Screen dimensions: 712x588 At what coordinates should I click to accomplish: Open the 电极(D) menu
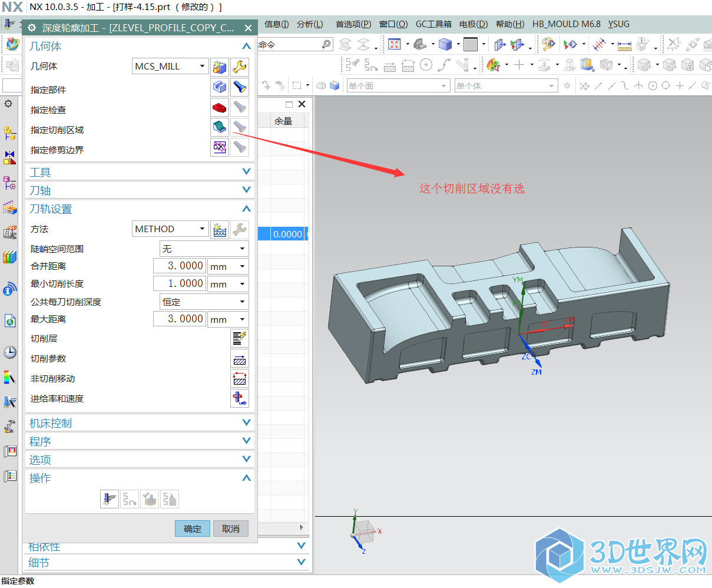(x=473, y=24)
